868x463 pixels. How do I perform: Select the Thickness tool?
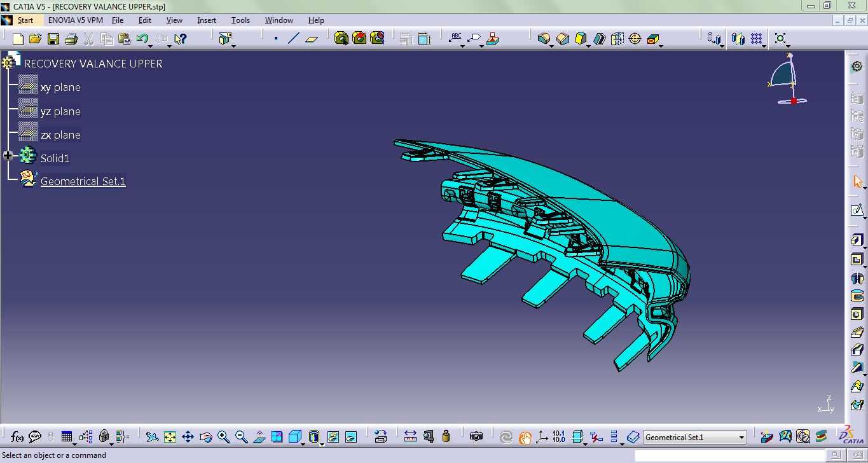click(617, 39)
